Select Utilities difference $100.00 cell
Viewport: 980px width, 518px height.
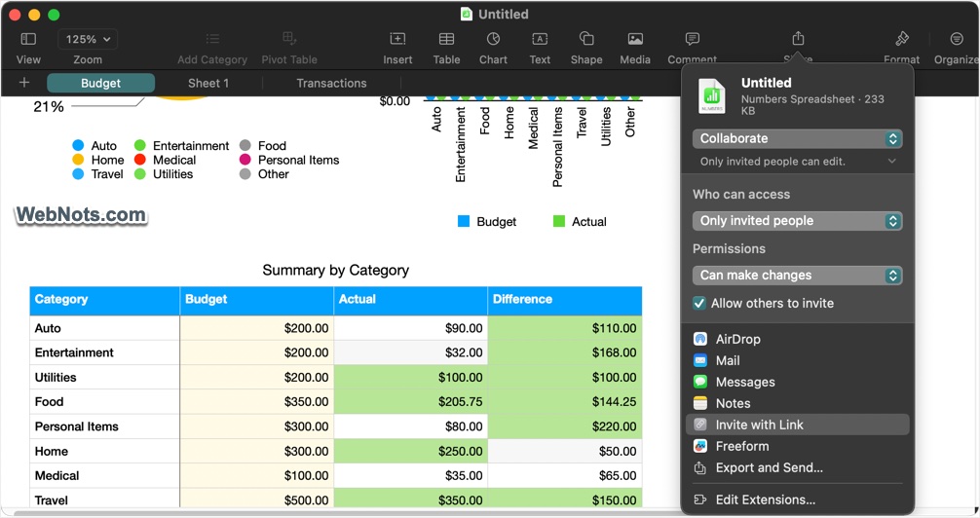565,378
